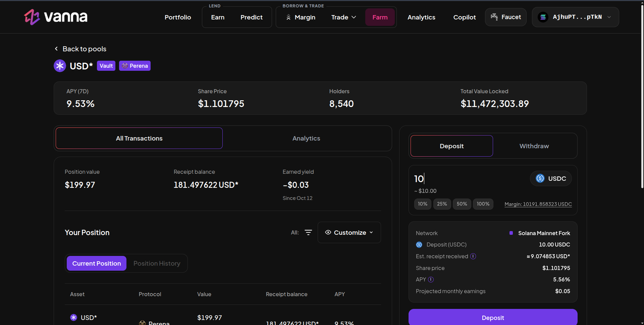Click the eye icon in Customize button
The height and width of the screenshot is (325, 644).
[328, 232]
